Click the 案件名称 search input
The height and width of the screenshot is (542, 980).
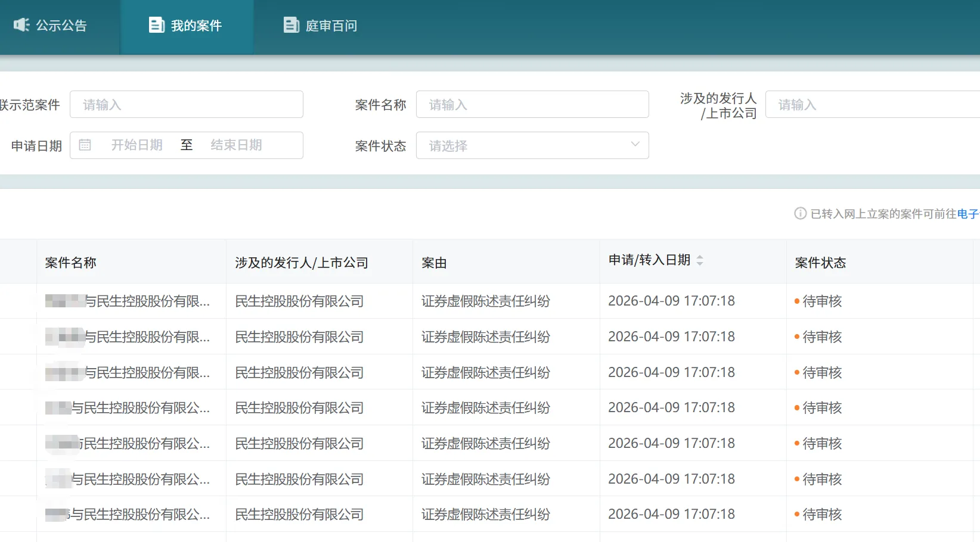pyautogui.click(x=532, y=104)
